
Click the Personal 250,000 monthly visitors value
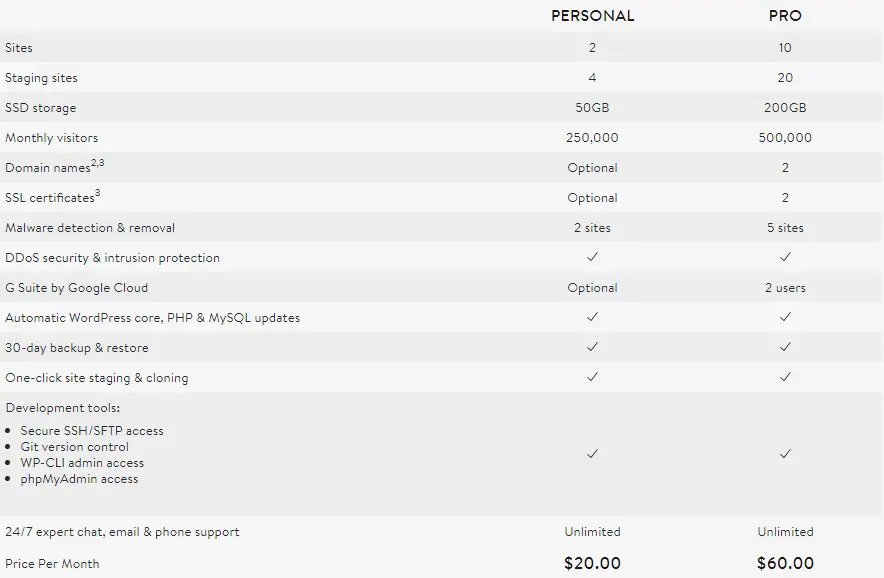click(x=593, y=138)
